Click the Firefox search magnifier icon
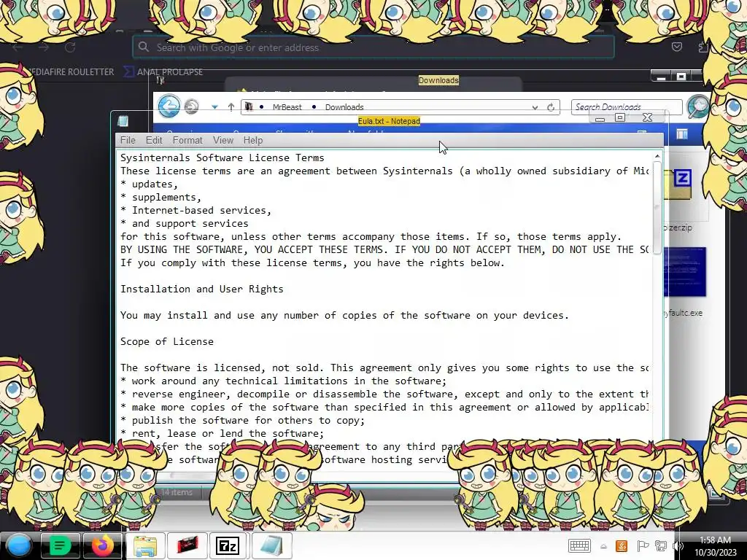The image size is (747, 560). point(144,47)
